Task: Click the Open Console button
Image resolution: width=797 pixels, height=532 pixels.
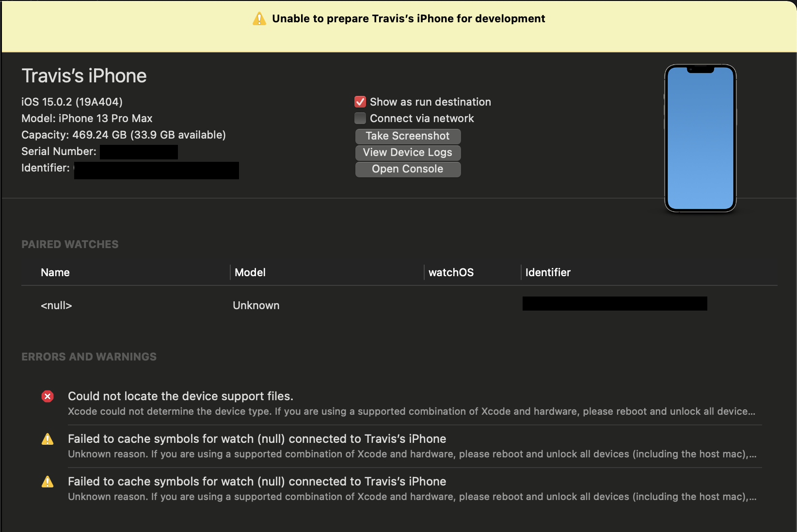Action: [x=408, y=169]
